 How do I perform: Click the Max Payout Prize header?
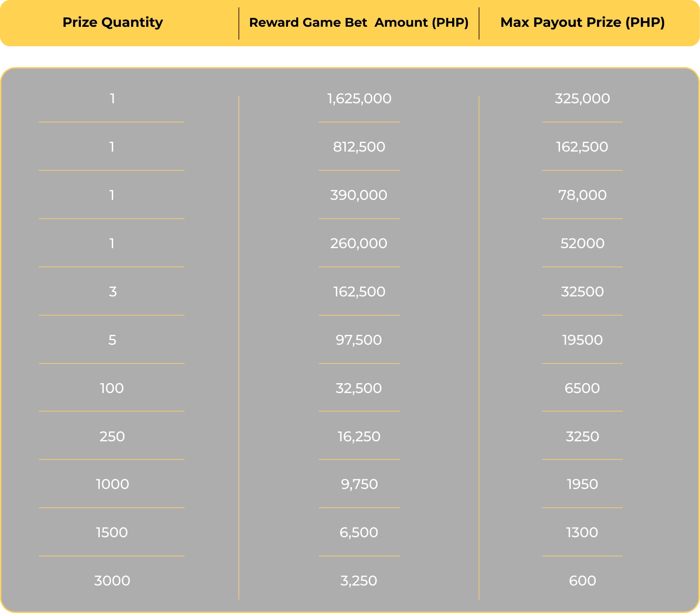[x=582, y=22]
